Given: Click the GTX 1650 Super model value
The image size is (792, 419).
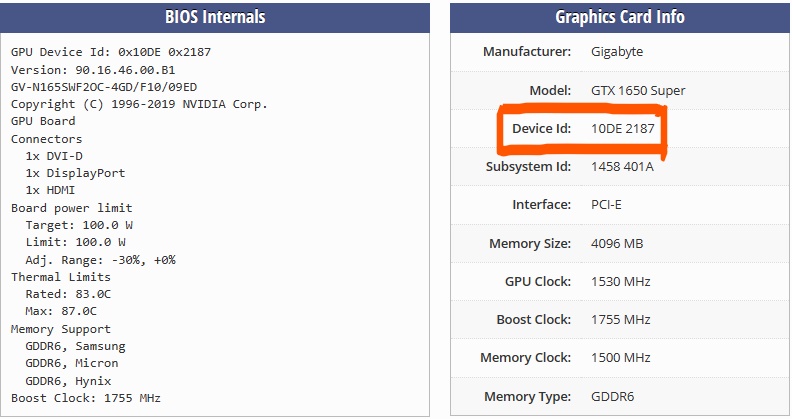Looking at the screenshot, I should click(638, 91).
